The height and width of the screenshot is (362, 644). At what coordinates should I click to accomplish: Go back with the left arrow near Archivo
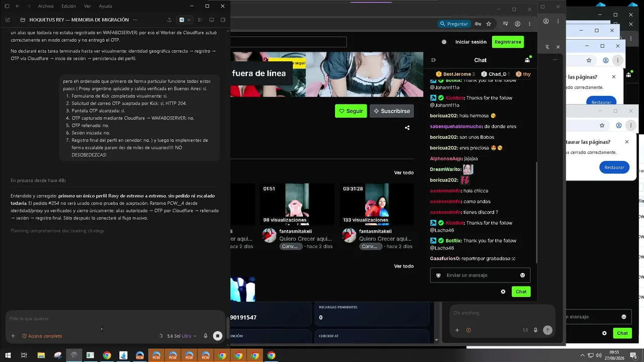(x=18, y=6)
